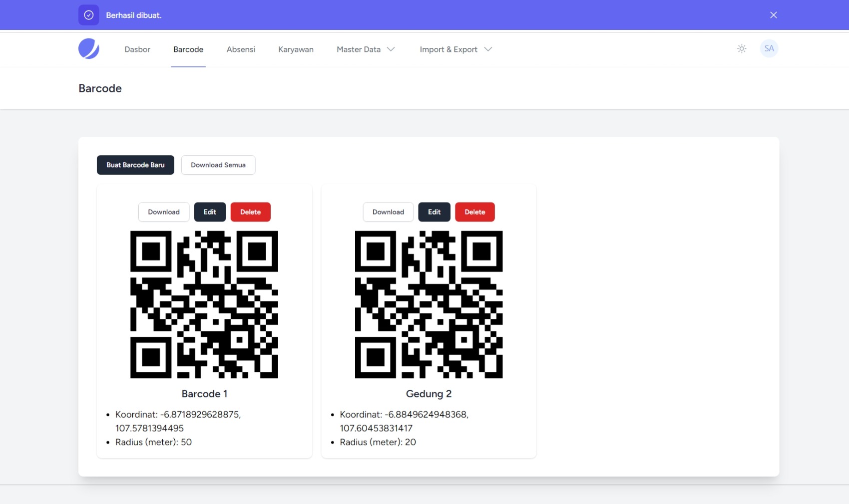Viewport: 849px width, 504px height.
Task: Download the Barcode 1 QR code
Action: [164, 212]
